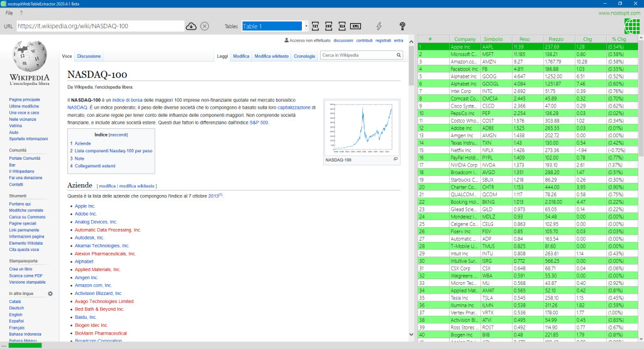Open the '?' help menu
Image resolution: width=644 pixels, height=349 pixels.
[21, 13]
